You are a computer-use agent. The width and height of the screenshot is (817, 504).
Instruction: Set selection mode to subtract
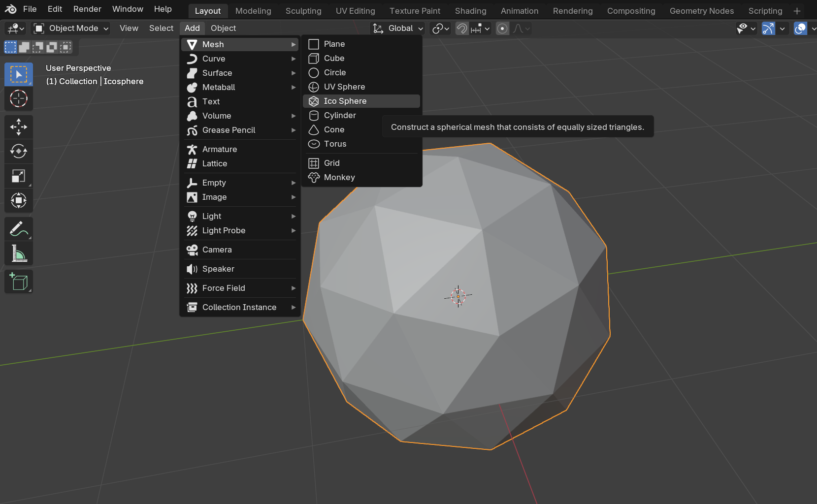point(38,47)
